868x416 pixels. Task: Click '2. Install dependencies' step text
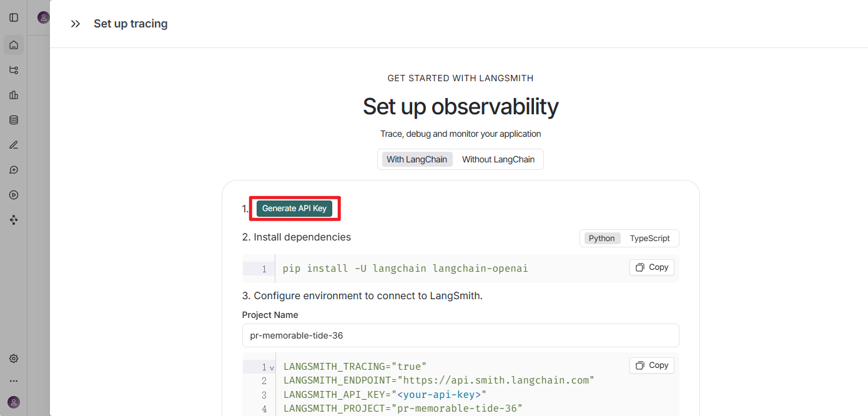pos(297,237)
